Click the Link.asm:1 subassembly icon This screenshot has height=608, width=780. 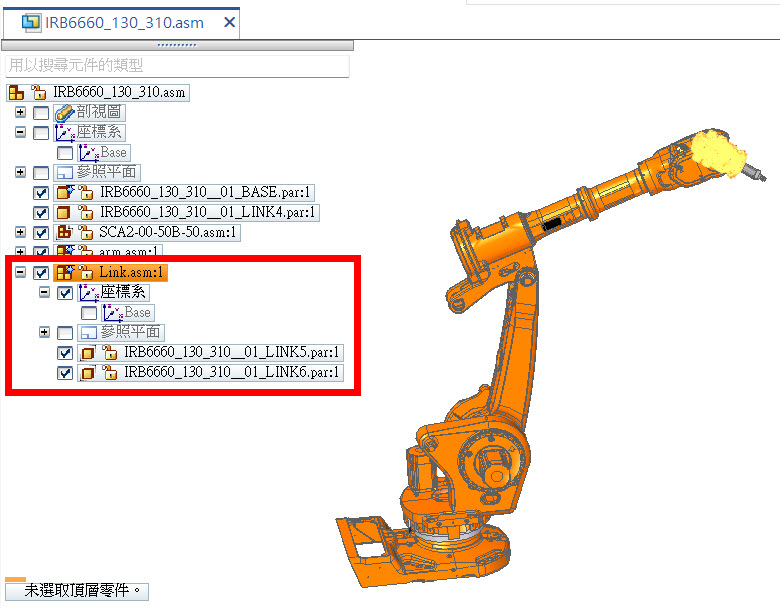pyautogui.click(x=65, y=272)
